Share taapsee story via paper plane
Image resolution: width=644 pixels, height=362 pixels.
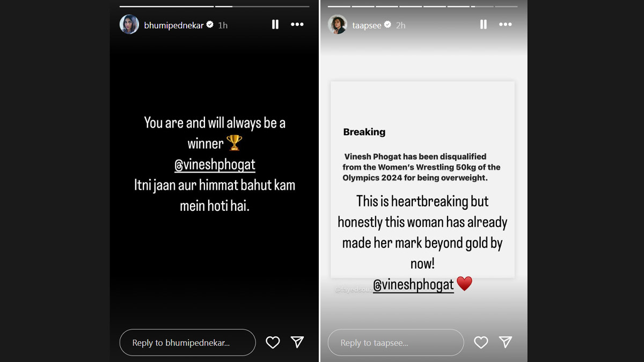pos(505,342)
